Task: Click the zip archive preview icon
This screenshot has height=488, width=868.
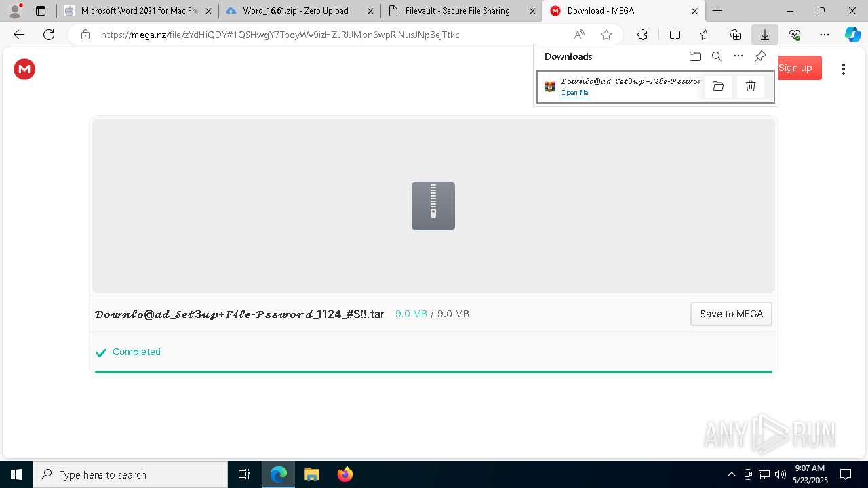Action: point(433,206)
